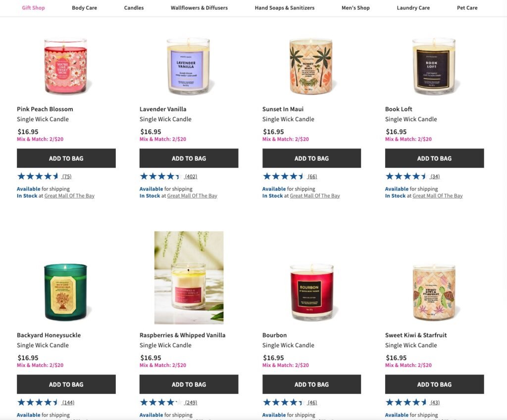Select Wallflowers & Diffusers in navigation
The image size is (507, 420).
pos(199,8)
